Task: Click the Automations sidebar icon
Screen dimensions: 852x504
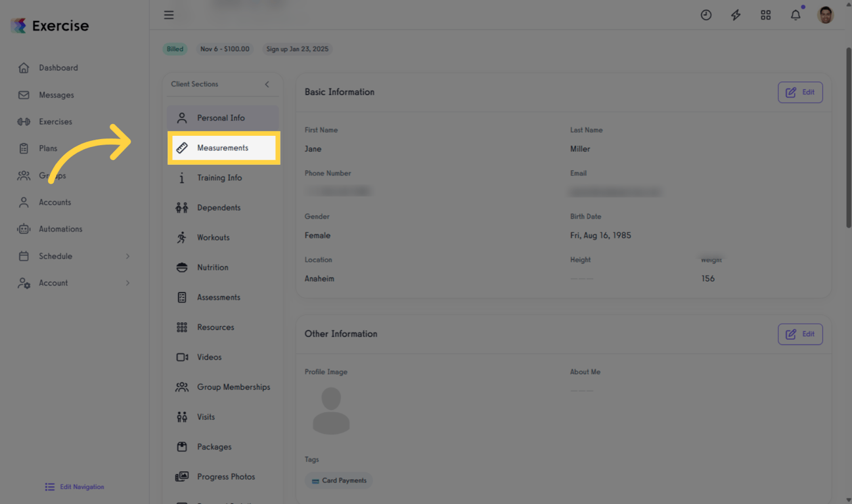Action: pyautogui.click(x=23, y=228)
